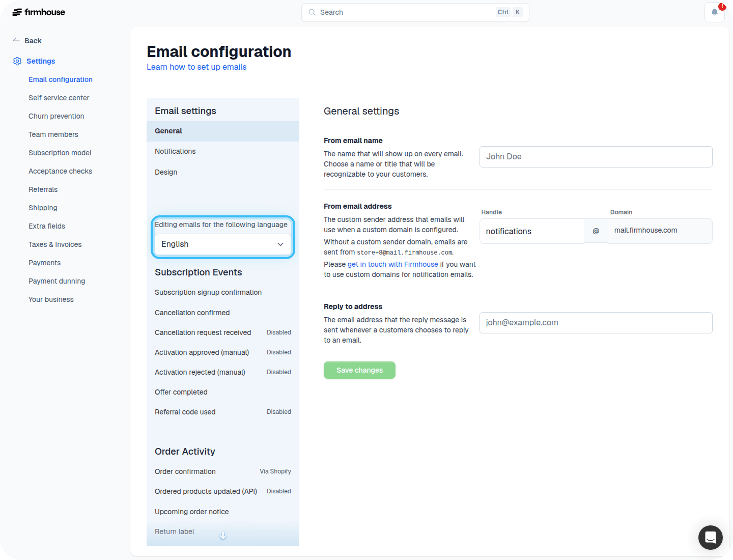The width and height of the screenshot is (733, 560).
Task: Open Shipping settings
Action: click(x=43, y=208)
